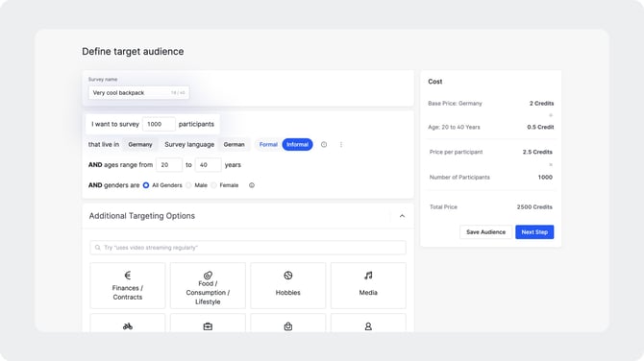
Task: Click the 'Base Price: Germany' row label
Action: point(455,104)
